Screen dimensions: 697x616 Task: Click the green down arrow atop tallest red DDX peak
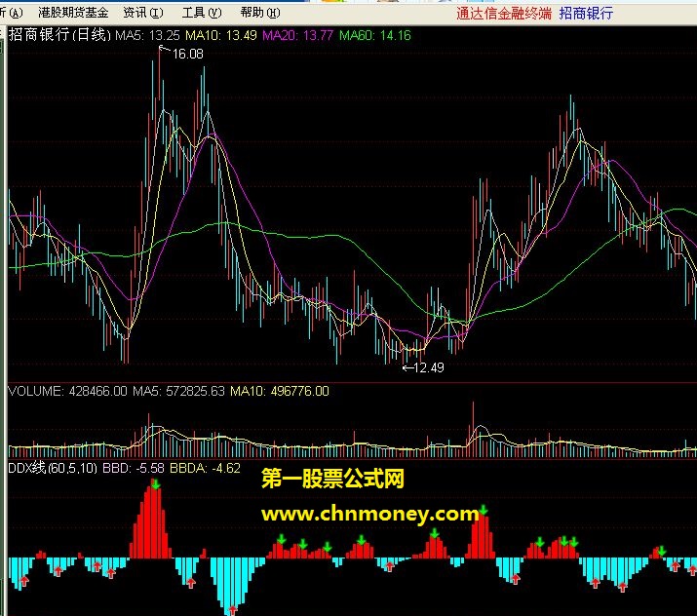tap(155, 484)
